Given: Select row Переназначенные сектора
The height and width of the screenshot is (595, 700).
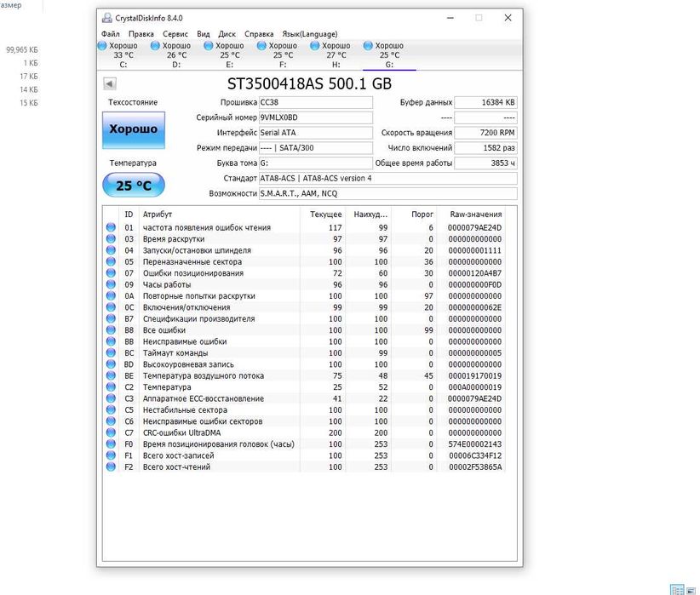Looking at the screenshot, I should [x=304, y=261].
